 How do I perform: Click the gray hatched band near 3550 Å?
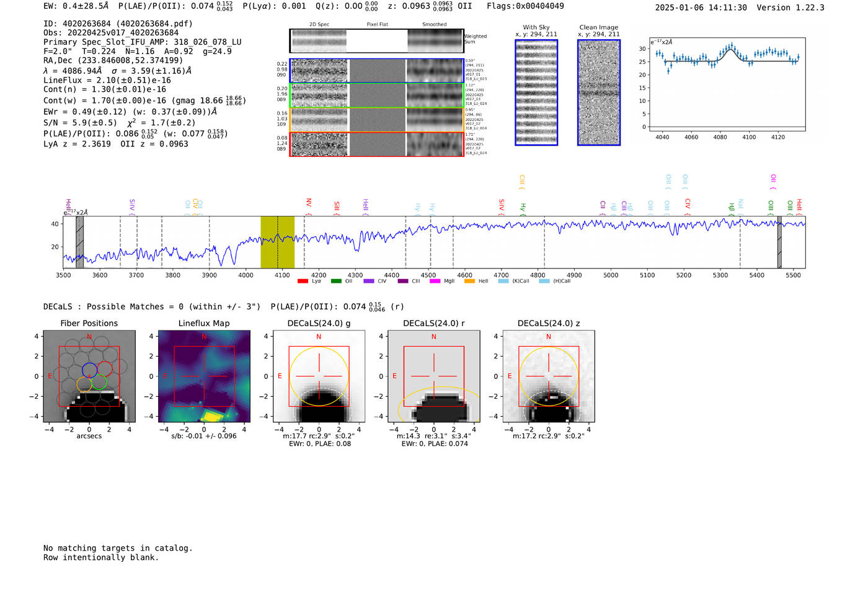(x=79, y=242)
